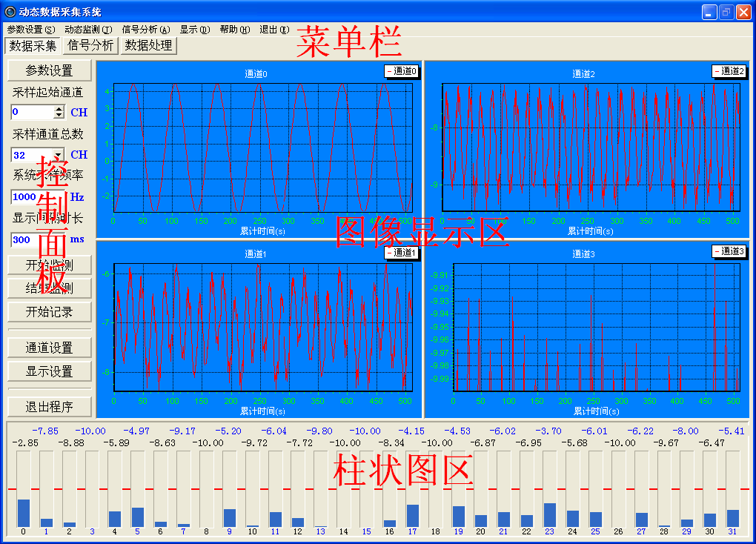Click the 通道0 legend on the first chart
Image resolution: width=756 pixels, height=544 pixels.
tap(401, 71)
